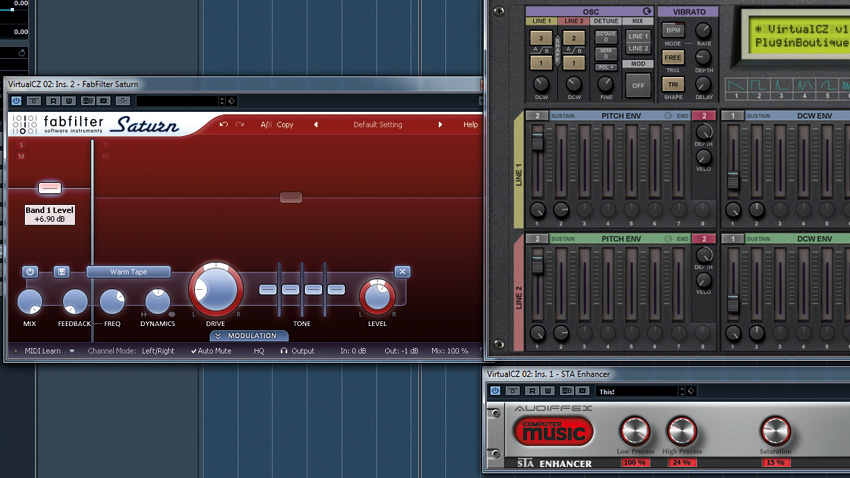Select the previous preset arrow in Saturn
Viewport: 850px width, 478px height.
click(315, 125)
